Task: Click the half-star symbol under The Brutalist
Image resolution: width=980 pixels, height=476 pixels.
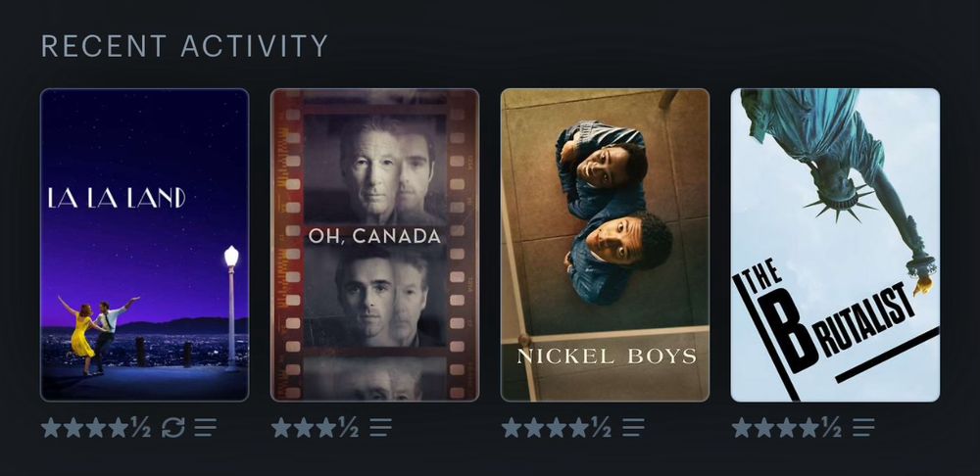Action: point(831,428)
